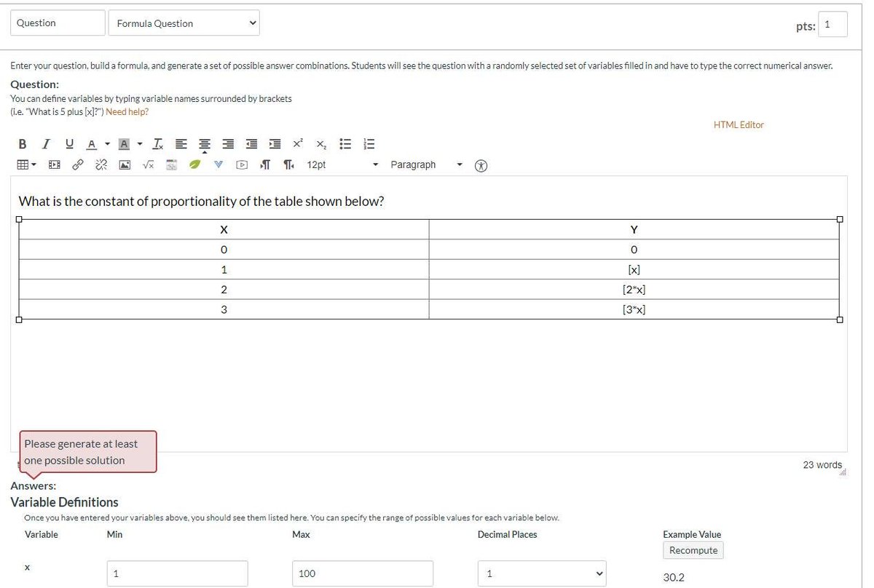Switch to the HTML Editor
Image resolution: width=874 pixels, height=588 pixels.
(739, 124)
